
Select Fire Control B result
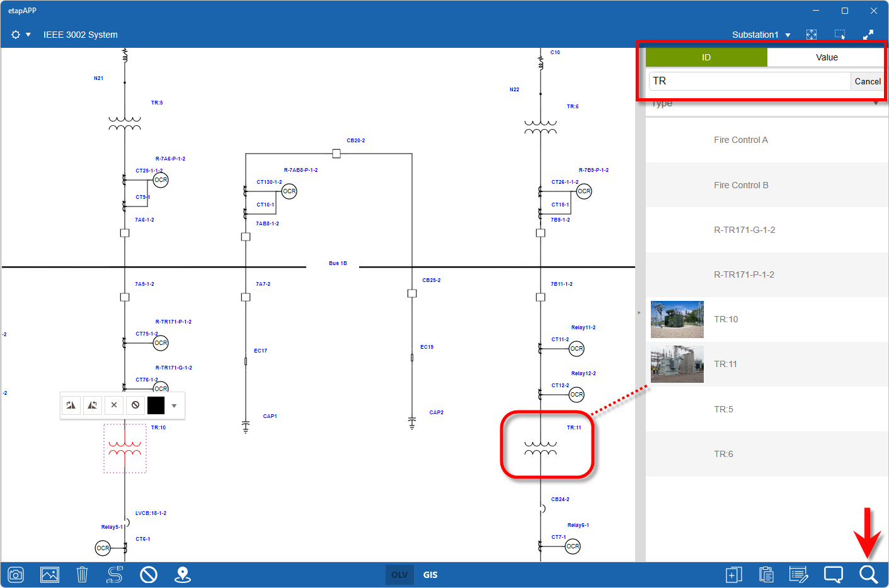(x=767, y=185)
